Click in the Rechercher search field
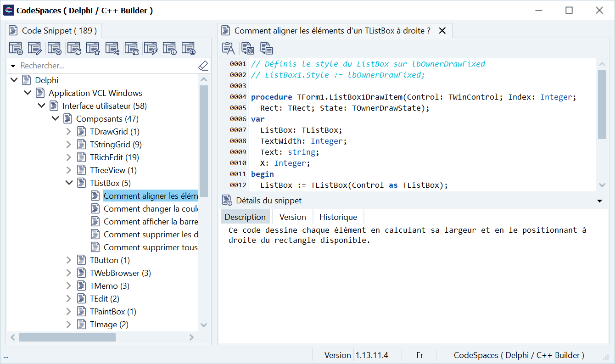The height and width of the screenshot is (364, 615). tap(106, 66)
